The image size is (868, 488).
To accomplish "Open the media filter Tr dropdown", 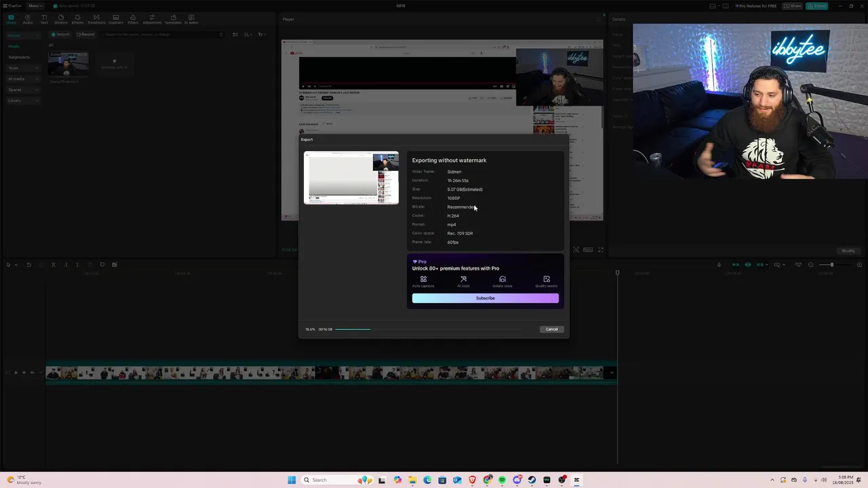I will [x=262, y=35].
